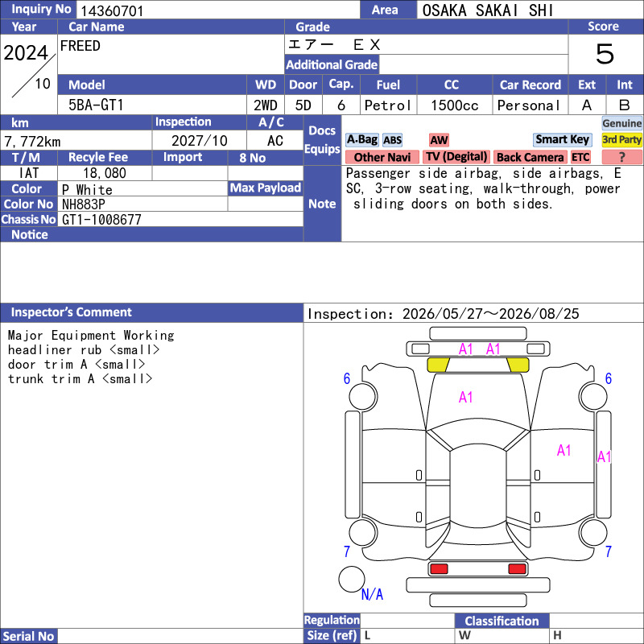Click the trunk trim A comment

click(x=80, y=378)
